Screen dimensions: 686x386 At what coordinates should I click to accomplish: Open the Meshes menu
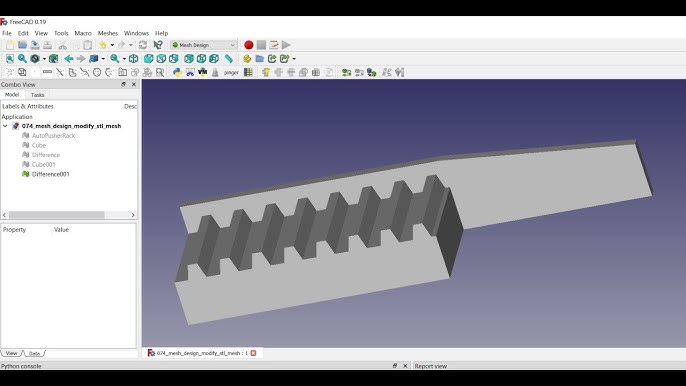click(108, 33)
